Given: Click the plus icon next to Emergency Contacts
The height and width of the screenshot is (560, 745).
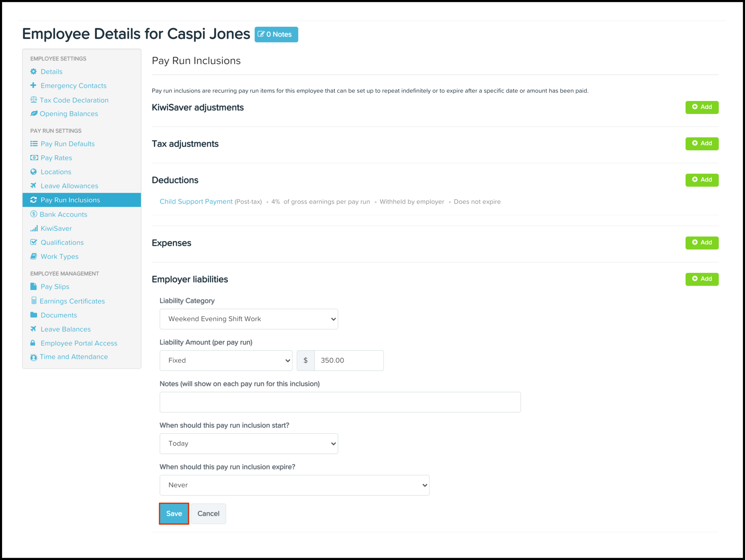Looking at the screenshot, I should pos(33,85).
